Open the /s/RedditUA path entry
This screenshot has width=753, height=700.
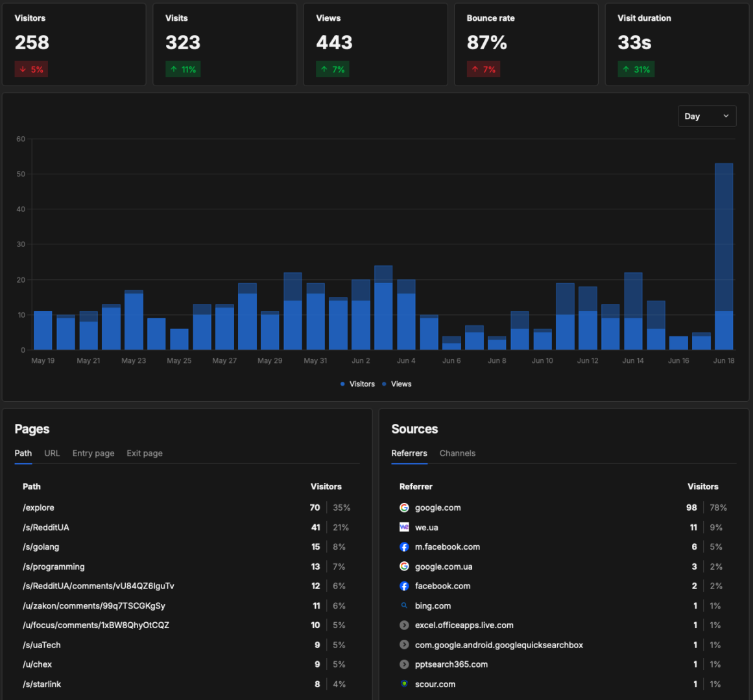tap(187, 528)
